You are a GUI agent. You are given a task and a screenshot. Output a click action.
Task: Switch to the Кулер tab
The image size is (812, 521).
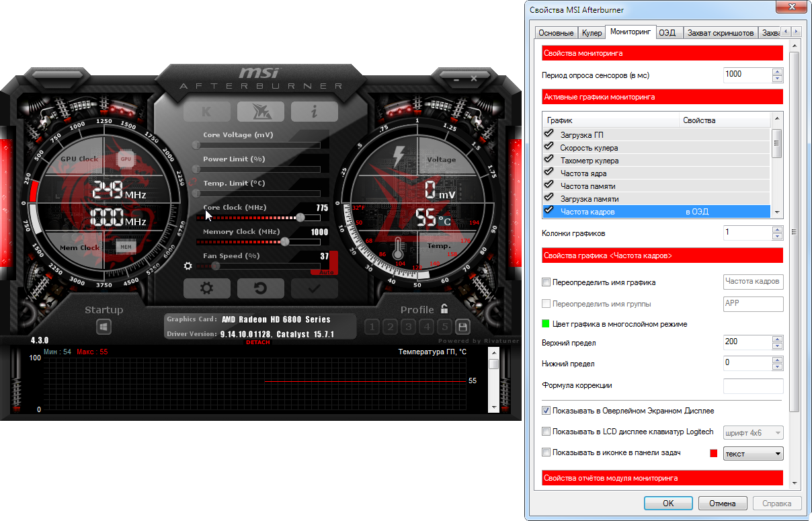pyautogui.click(x=592, y=33)
